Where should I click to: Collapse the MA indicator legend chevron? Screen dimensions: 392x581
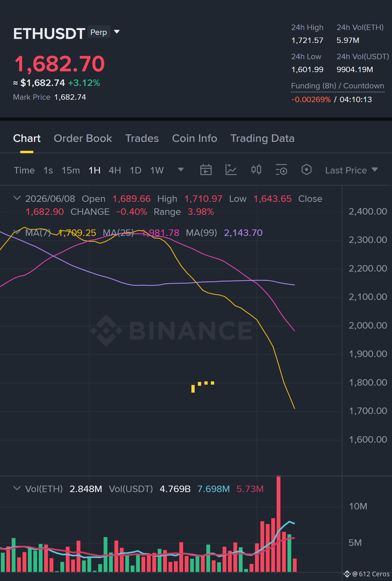(x=17, y=232)
